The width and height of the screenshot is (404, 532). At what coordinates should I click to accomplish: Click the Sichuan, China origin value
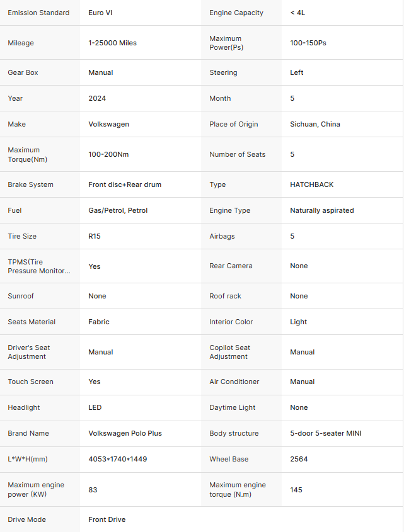pos(315,124)
